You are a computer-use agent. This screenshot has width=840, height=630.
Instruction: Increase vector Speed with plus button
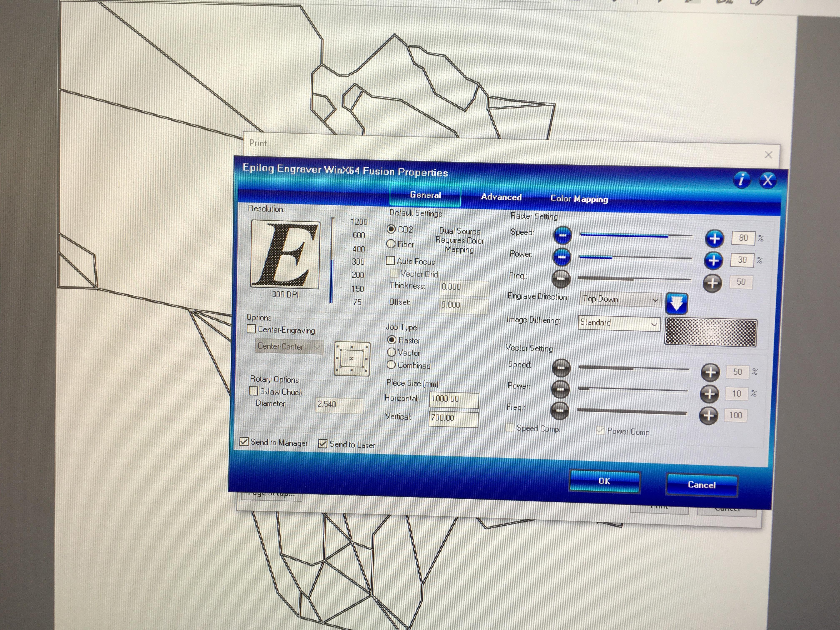(710, 372)
